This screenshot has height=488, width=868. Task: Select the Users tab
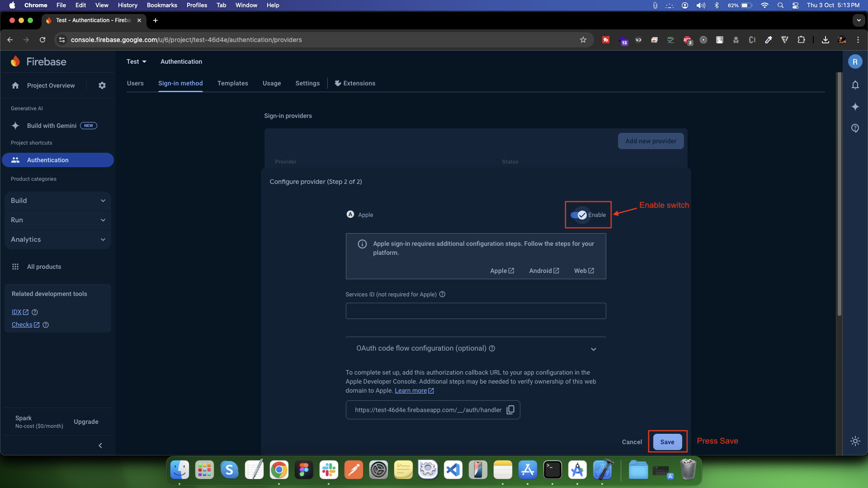pyautogui.click(x=134, y=83)
